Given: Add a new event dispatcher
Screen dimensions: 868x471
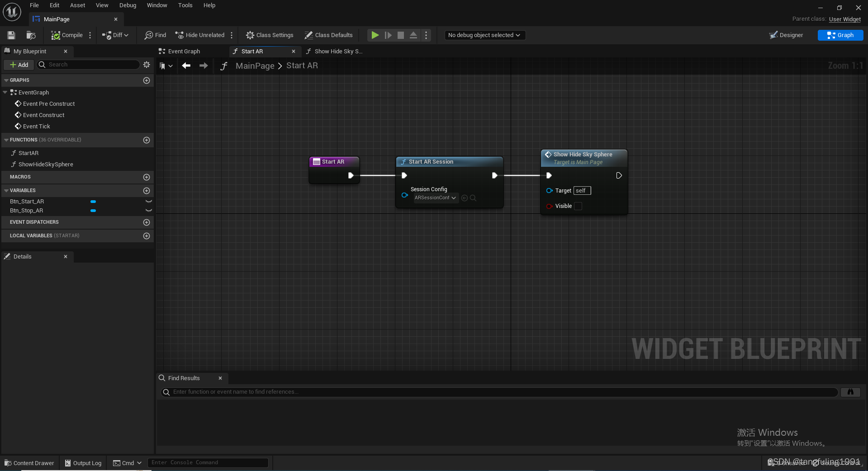Looking at the screenshot, I should coord(147,222).
